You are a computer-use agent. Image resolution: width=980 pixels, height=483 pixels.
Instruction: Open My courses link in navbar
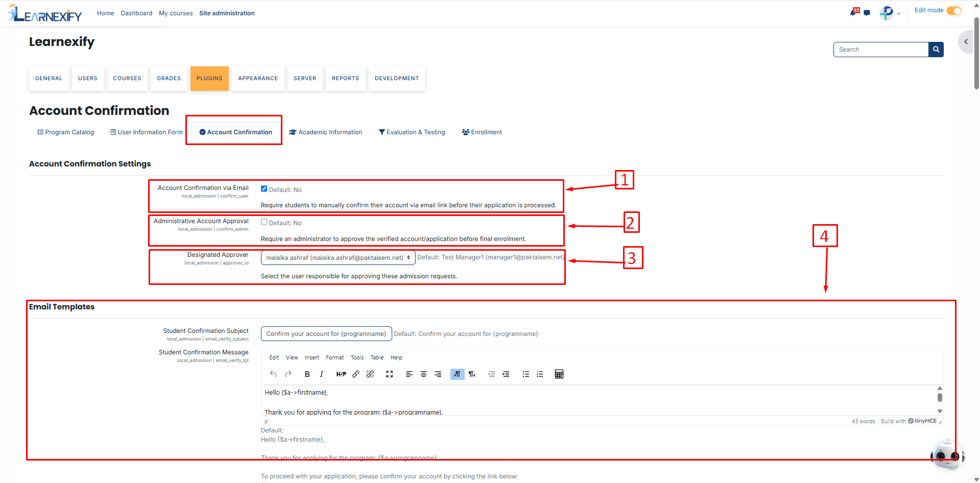click(x=176, y=13)
